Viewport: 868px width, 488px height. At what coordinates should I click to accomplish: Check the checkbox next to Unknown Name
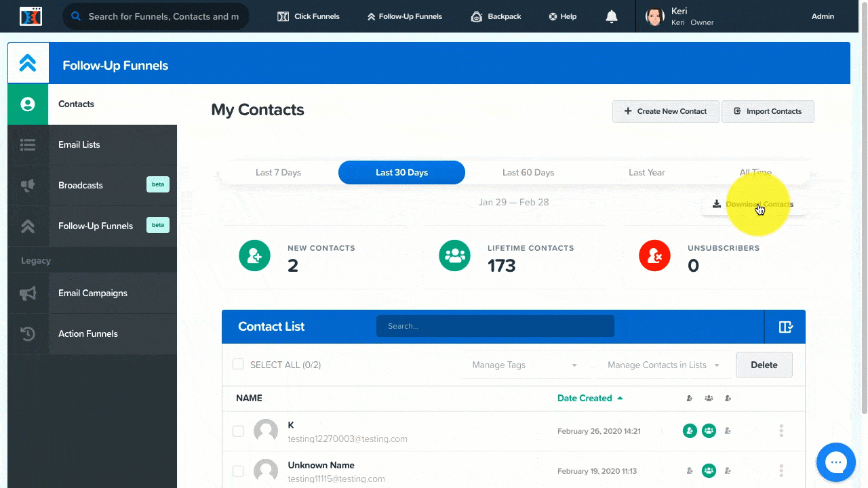point(238,470)
